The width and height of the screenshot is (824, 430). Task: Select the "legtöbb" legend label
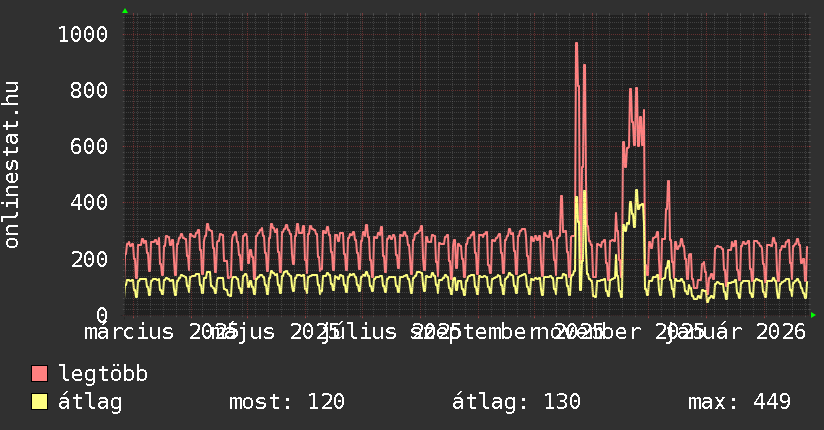[103, 375]
